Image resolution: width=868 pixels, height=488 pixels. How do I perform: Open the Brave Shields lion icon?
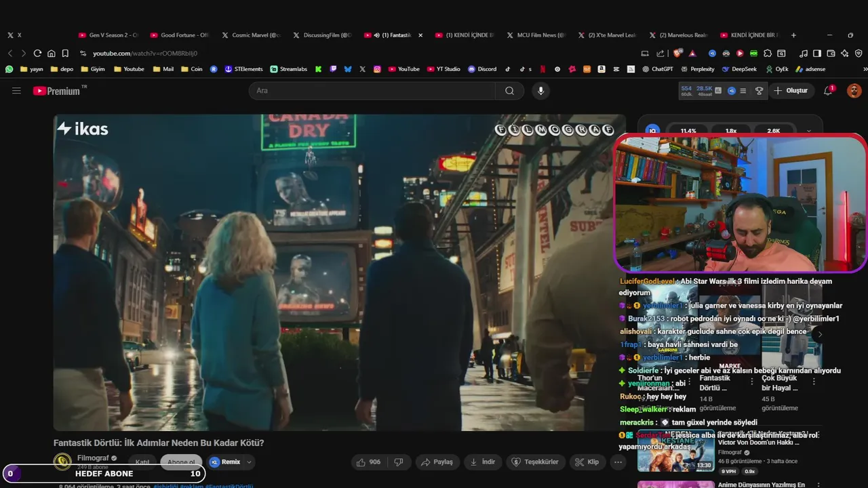[x=677, y=54]
